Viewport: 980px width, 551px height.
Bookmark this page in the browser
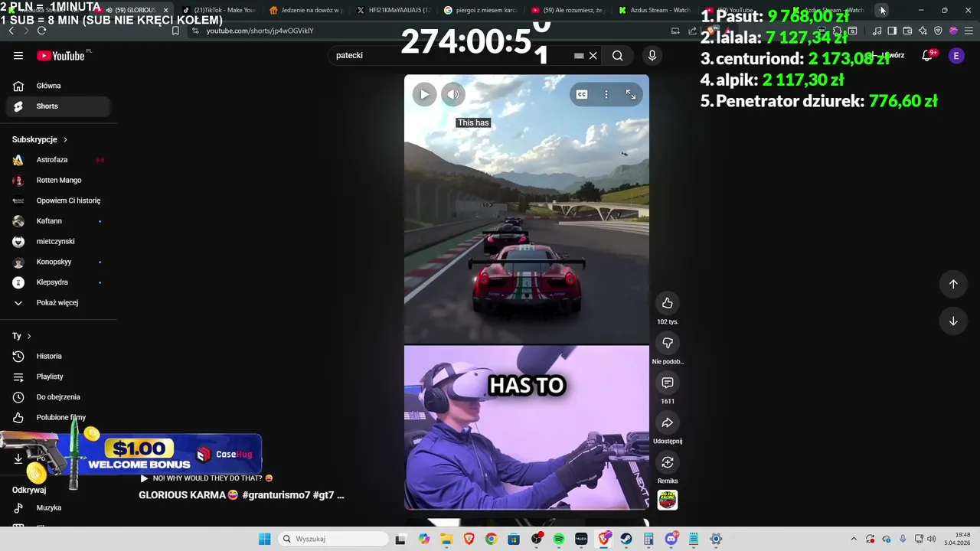(175, 31)
